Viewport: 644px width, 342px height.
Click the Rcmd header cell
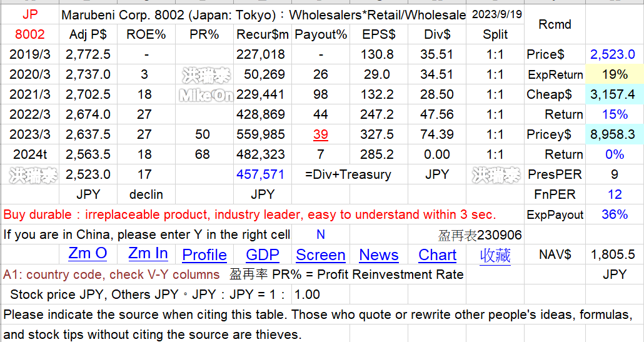point(555,24)
